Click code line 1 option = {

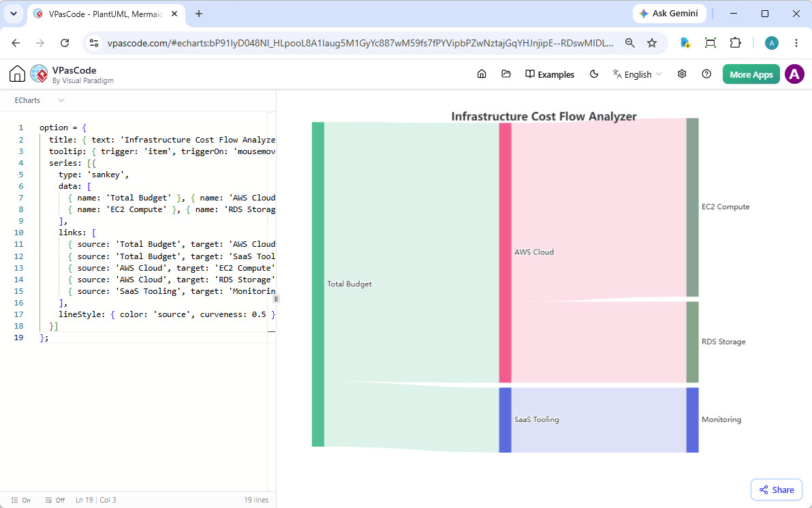coord(63,128)
